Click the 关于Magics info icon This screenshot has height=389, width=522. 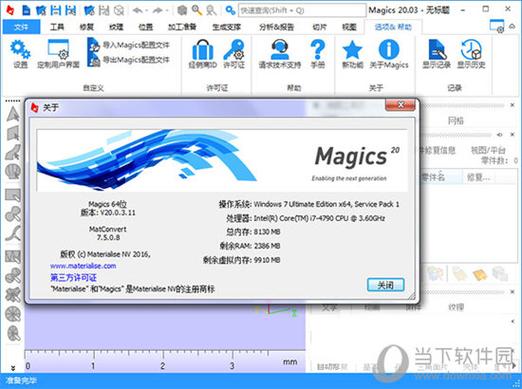(x=389, y=53)
